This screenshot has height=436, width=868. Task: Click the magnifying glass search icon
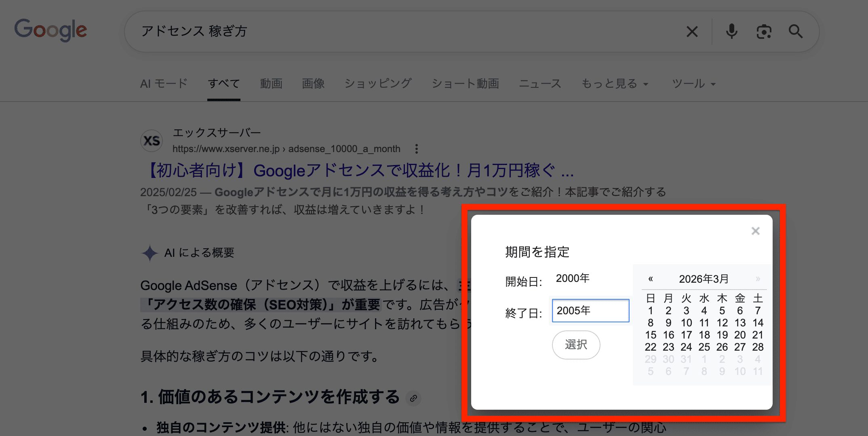point(796,32)
